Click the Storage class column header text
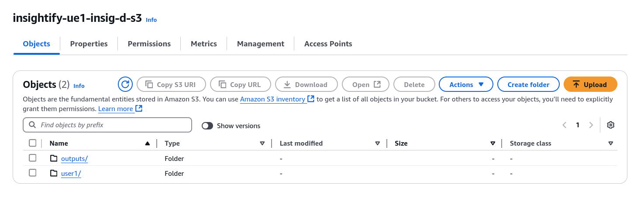Screen dimensions: 644x199 (x=530, y=143)
